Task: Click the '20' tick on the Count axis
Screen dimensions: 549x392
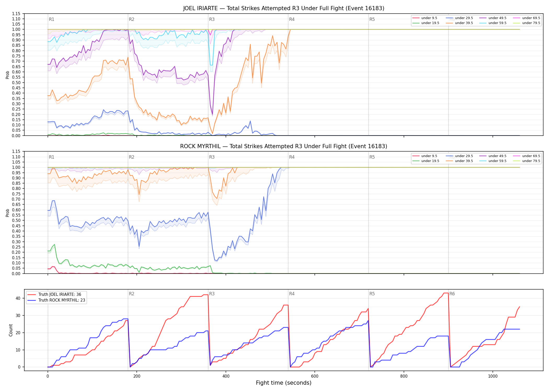Action: tap(18, 333)
